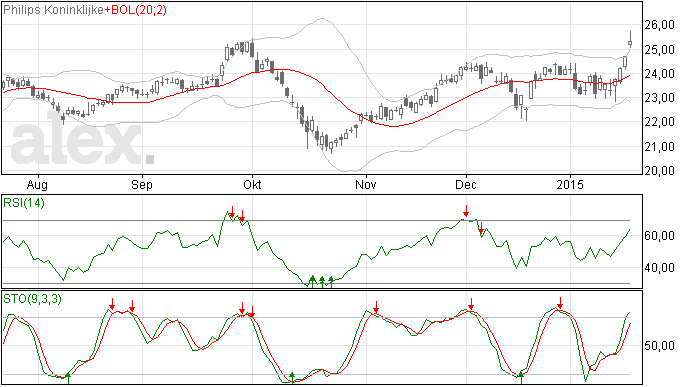Click the October green buy arrow in STO panel

292,378
